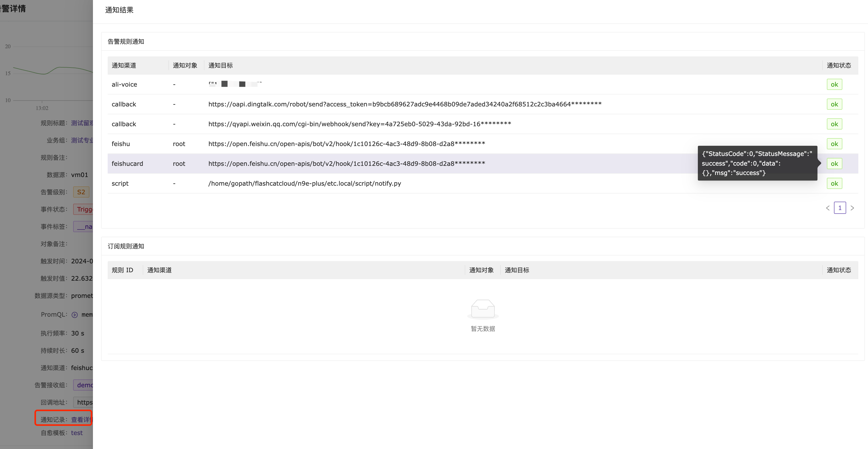Click the S2 alert severity tag

[81, 192]
